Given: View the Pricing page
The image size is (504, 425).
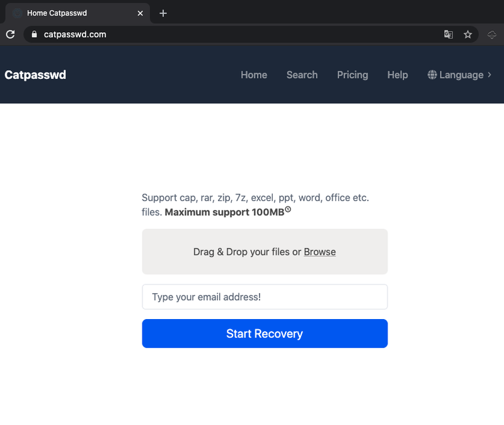Looking at the screenshot, I should 352,75.
